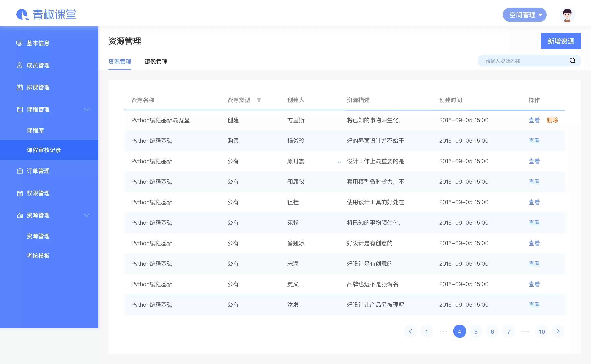
Task: Open the user avatar profile picture
Action: pos(567,15)
